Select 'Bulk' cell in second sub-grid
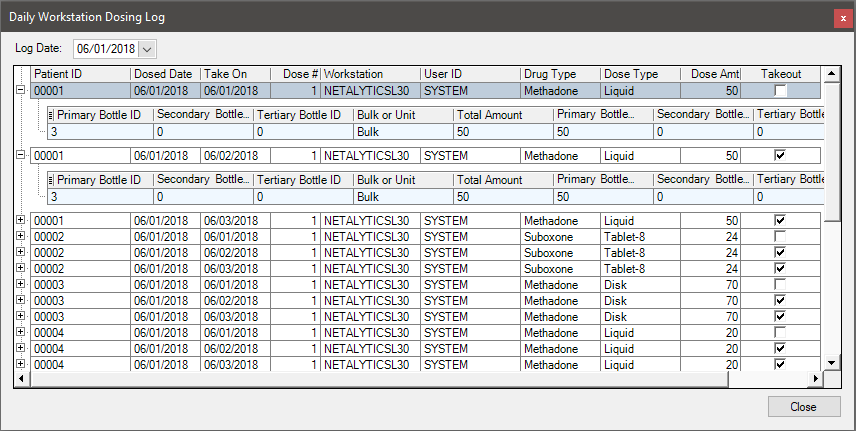The height and width of the screenshot is (431, 856). click(403, 197)
